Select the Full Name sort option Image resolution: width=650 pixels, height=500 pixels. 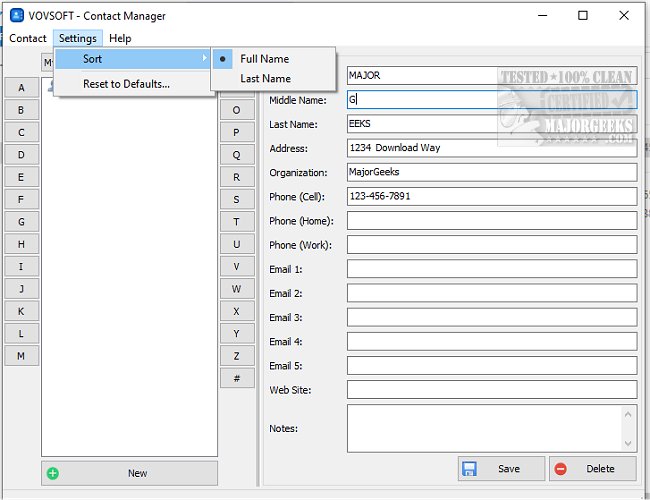click(x=264, y=59)
